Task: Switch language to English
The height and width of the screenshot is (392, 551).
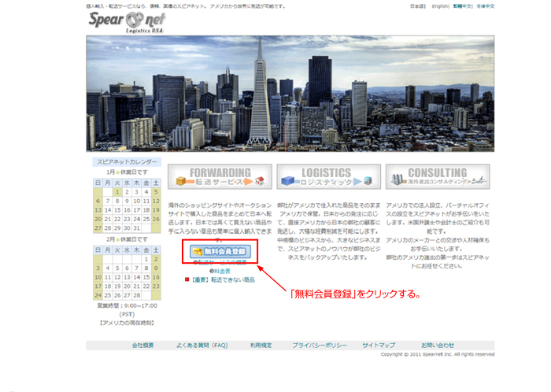Action: pyautogui.click(x=441, y=6)
